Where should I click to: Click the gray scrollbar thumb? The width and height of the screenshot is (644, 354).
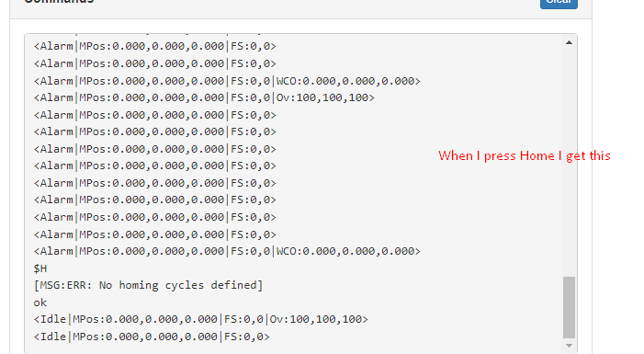(569, 307)
